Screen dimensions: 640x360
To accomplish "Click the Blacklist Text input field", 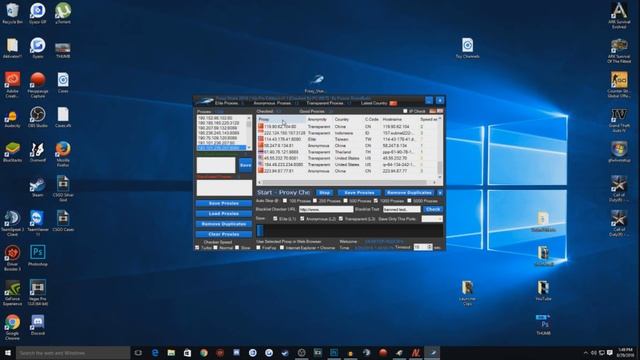I will point(402,209).
